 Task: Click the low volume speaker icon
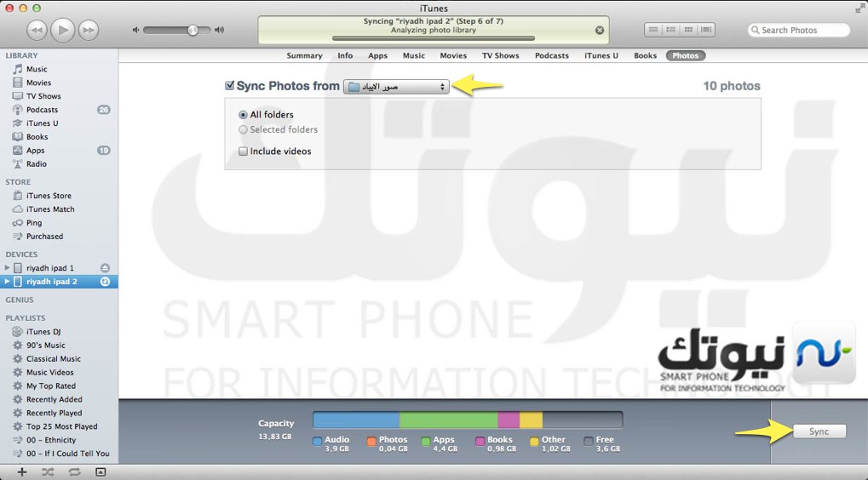[135, 30]
